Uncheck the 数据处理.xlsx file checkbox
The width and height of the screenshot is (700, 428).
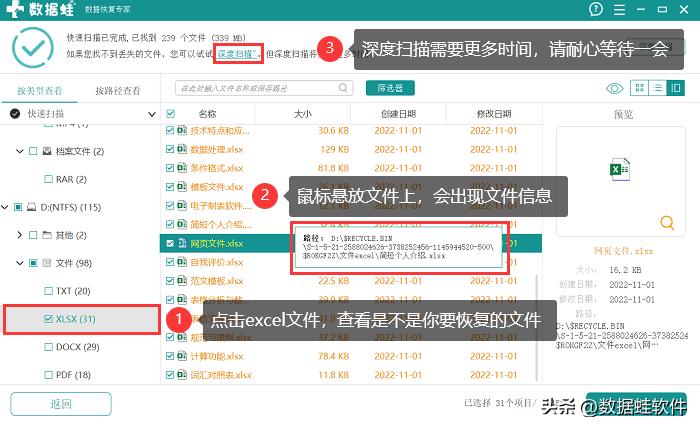pyautogui.click(x=170, y=149)
